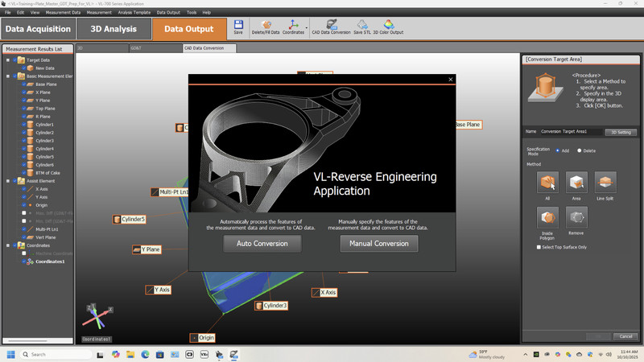The height and width of the screenshot is (362, 644).
Task: Collapse the Coordinates tree node
Action: point(8,245)
